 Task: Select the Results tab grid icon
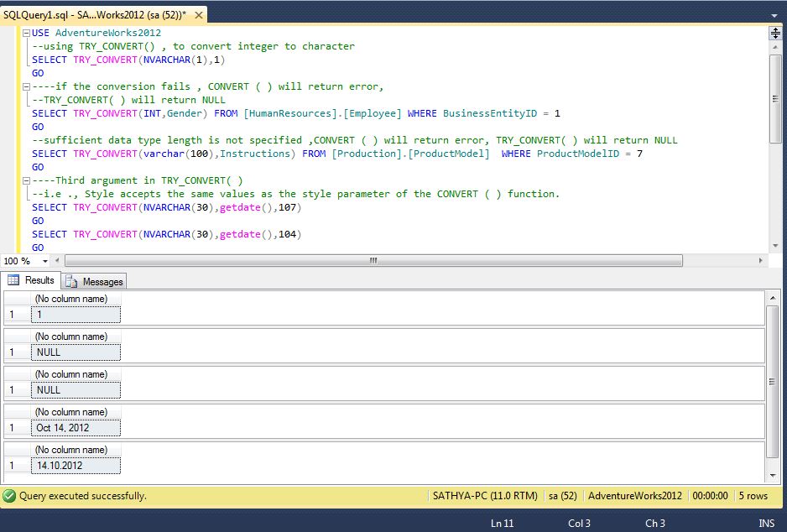coord(14,281)
